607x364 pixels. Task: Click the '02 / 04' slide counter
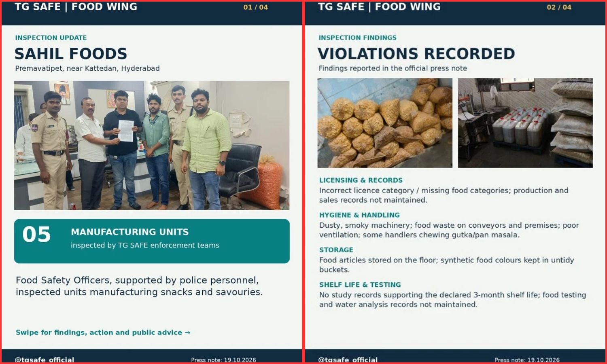click(x=559, y=7)
